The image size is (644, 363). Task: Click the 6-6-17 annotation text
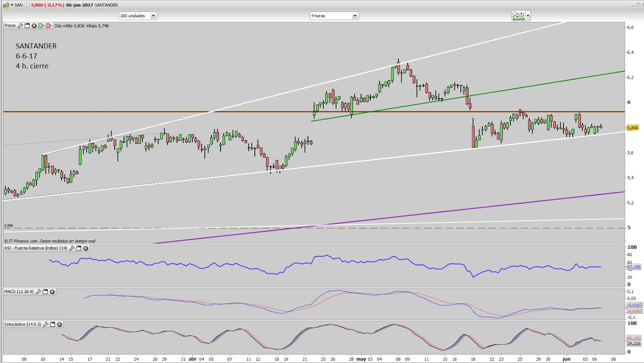27,56
